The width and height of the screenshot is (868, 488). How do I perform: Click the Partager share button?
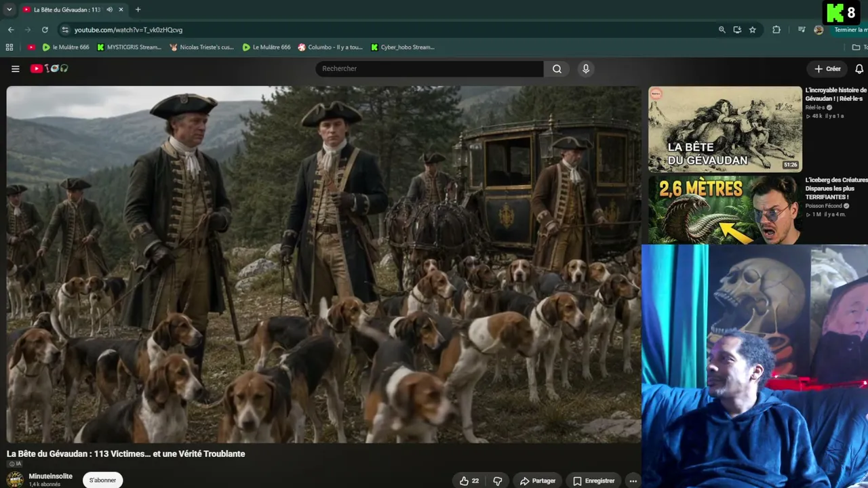(538, 481)
